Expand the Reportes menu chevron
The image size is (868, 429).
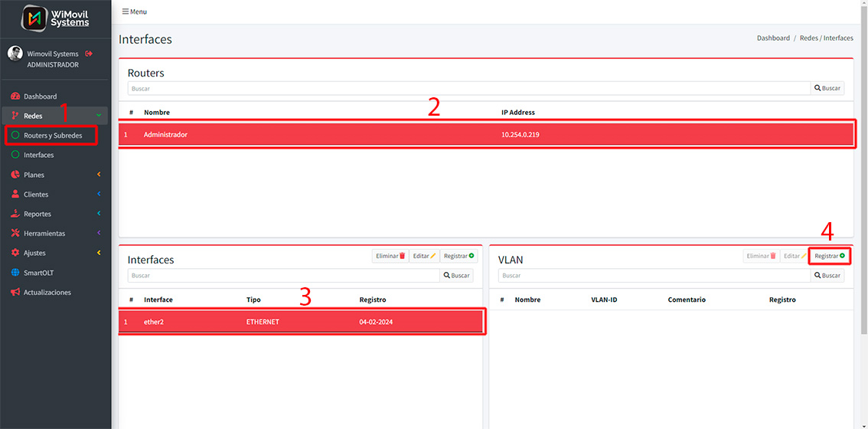pyautogui.click(x=99, y=214)
